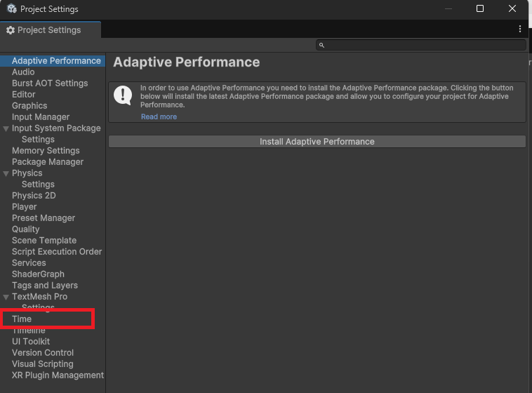
Task: Open the Read more link
Action: [x=159, y=116]
